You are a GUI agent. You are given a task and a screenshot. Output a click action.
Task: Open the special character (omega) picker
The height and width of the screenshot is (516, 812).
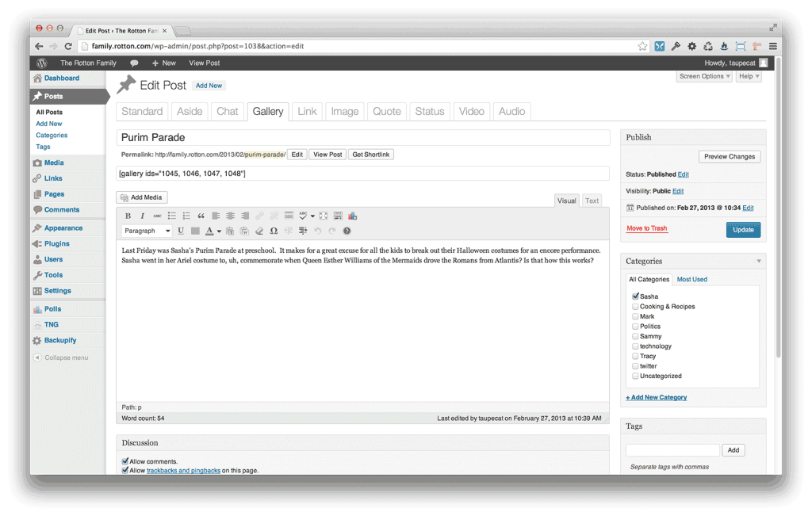274,231
